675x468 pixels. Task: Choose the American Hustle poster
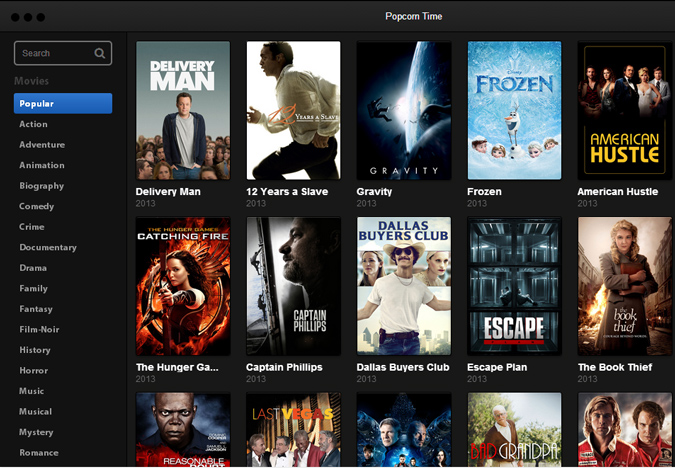[624, 110]
